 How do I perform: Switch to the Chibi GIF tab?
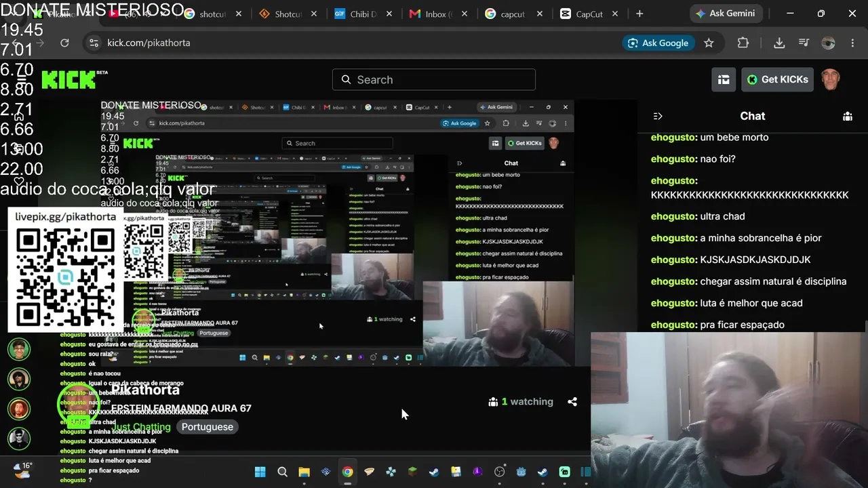361,14
